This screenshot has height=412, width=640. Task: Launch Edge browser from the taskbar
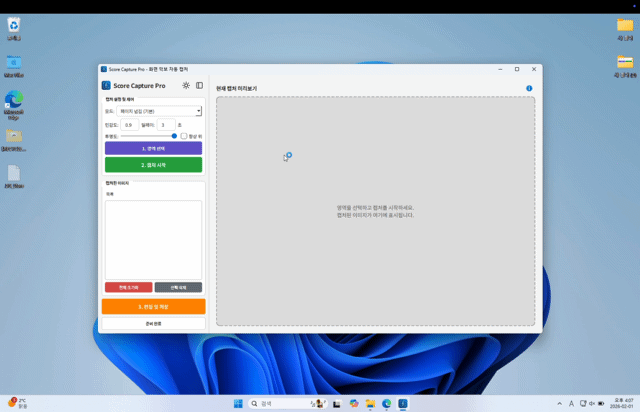pos(386,403)
